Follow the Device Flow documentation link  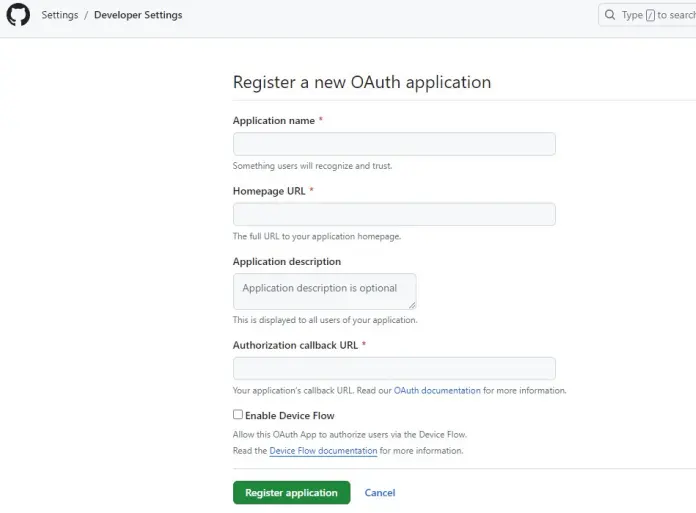point(323,451)
